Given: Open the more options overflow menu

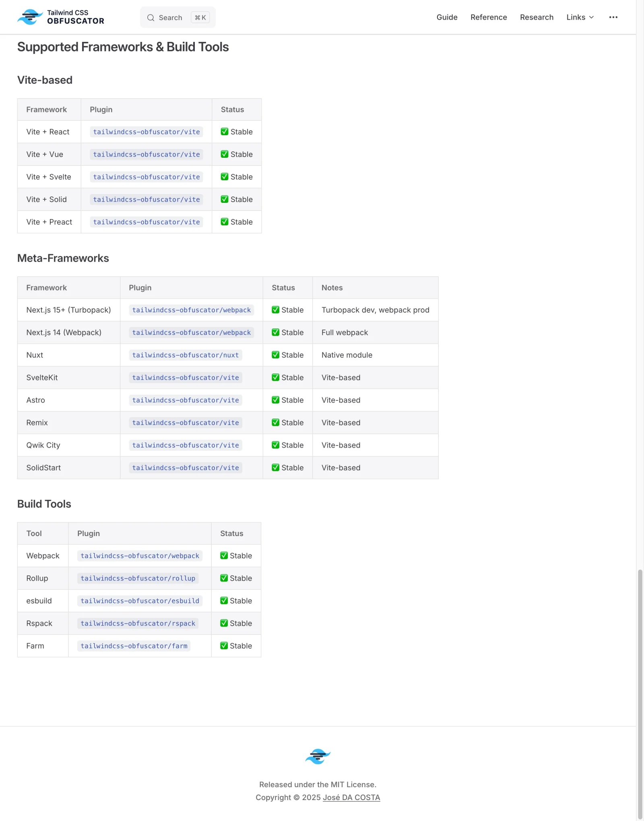Looking at the screenshot, I should pyautogui.click(x=613, y=17).
